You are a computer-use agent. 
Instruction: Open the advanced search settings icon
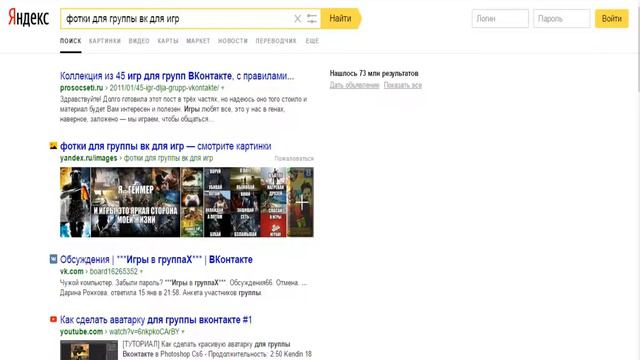[312, 18]
